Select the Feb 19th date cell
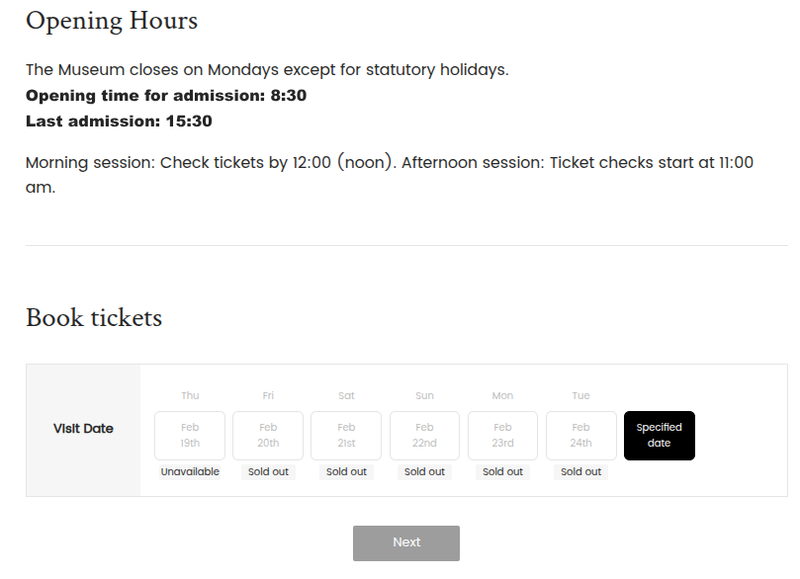The width and height of the screenshot is (800, 579). pyautogui.click(x=189, y=435)
